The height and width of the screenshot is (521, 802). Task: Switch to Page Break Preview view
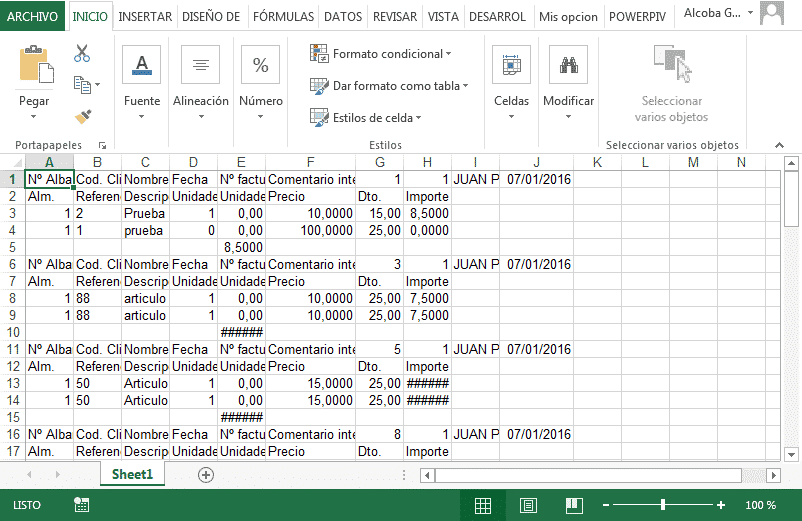click(x=574, y=506)
